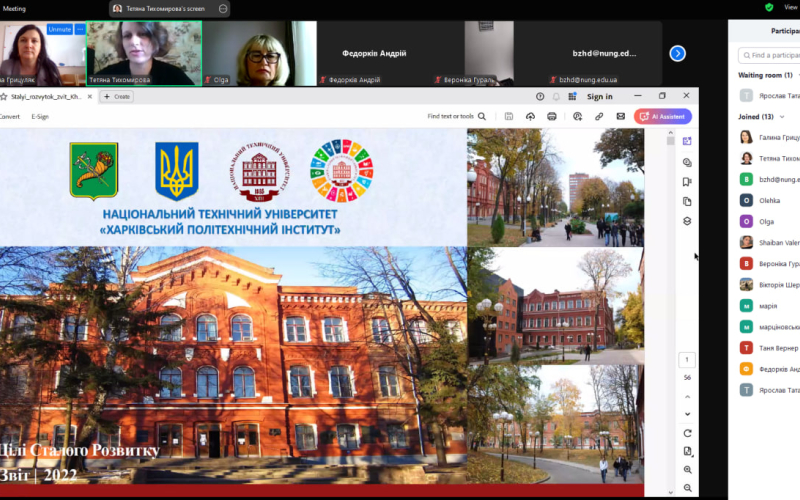Select Федорків Андрій's video tile

point(374,53)
